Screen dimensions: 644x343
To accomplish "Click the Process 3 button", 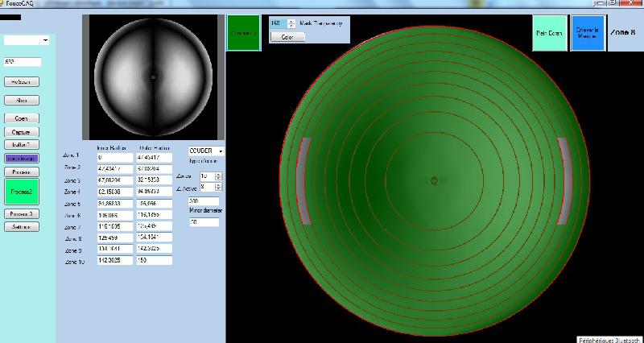I will click(22, 214).
